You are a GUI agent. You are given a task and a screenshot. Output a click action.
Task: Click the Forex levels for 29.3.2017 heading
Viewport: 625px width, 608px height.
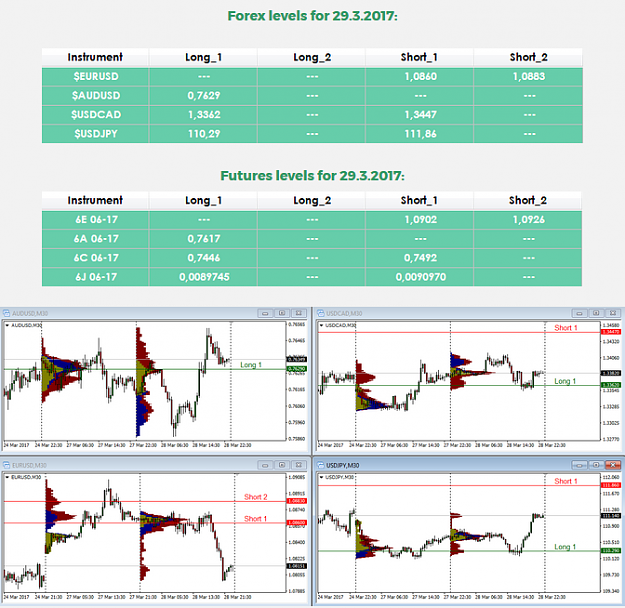click(x=312, y=16)
